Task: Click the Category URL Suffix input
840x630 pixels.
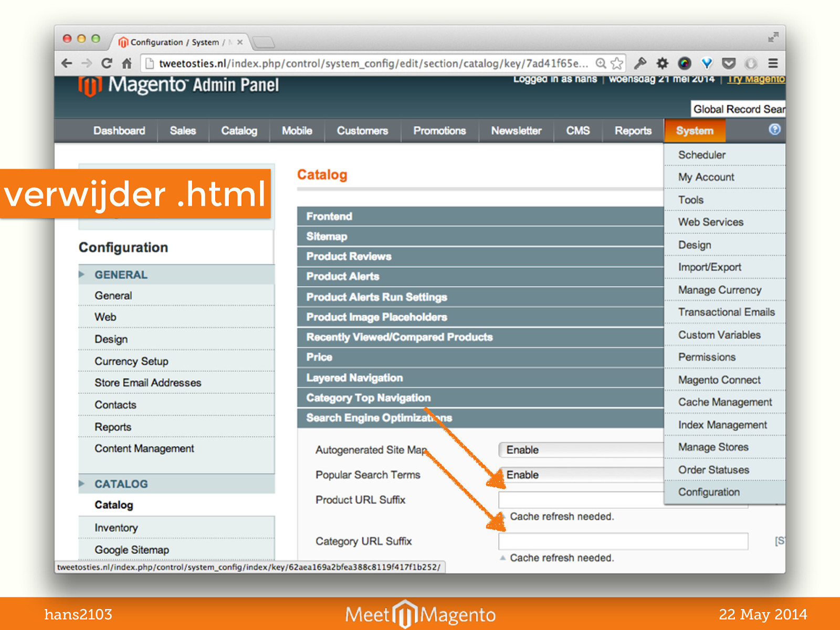Action: [x=623, y=541]
